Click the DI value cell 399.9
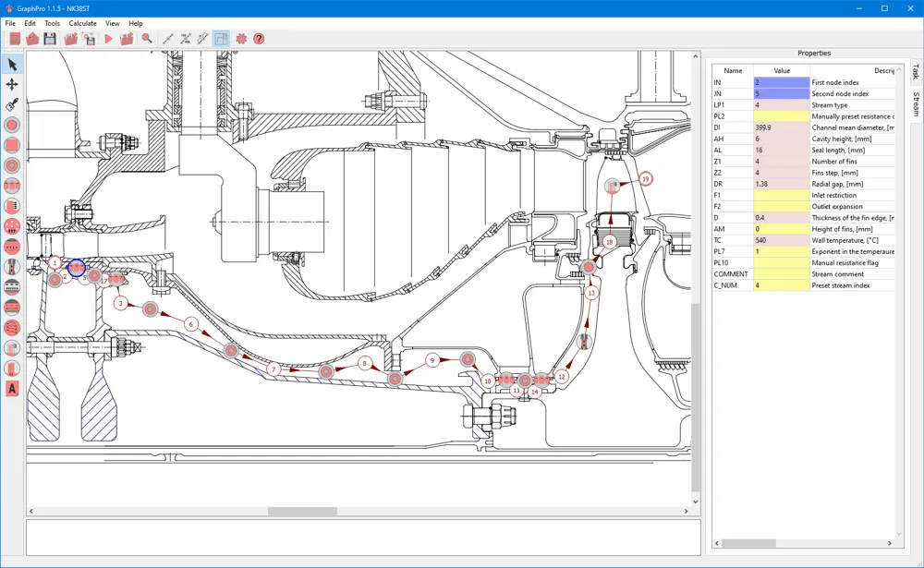924x568 pixels. (782, 127)
